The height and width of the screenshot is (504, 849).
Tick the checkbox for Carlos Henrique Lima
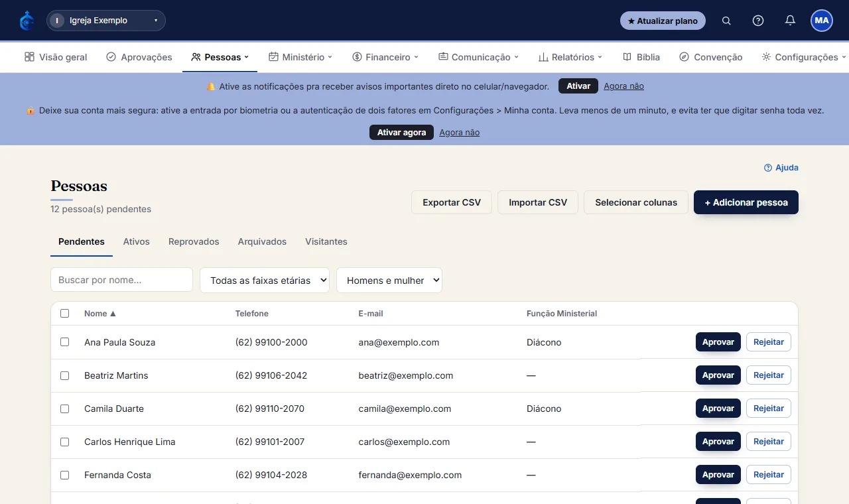coord(64,442)
